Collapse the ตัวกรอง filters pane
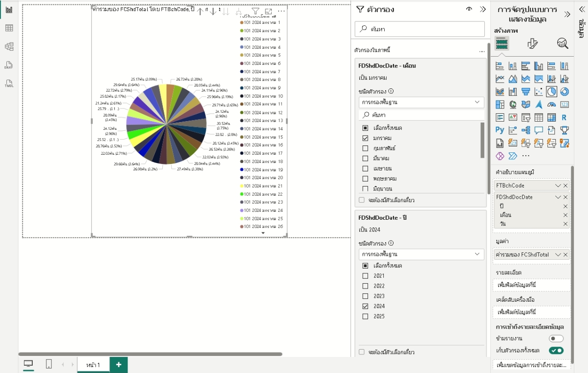This screenshot has width=588, height=373. point(483,9)
